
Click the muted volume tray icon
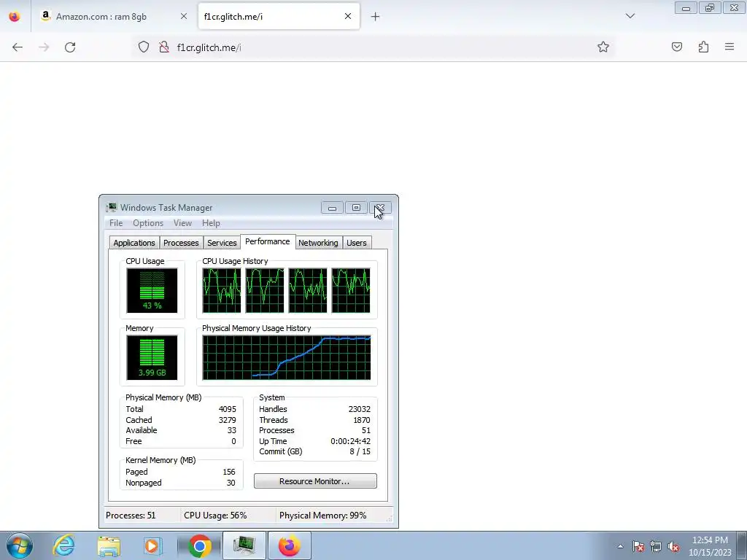click(673, 547)
